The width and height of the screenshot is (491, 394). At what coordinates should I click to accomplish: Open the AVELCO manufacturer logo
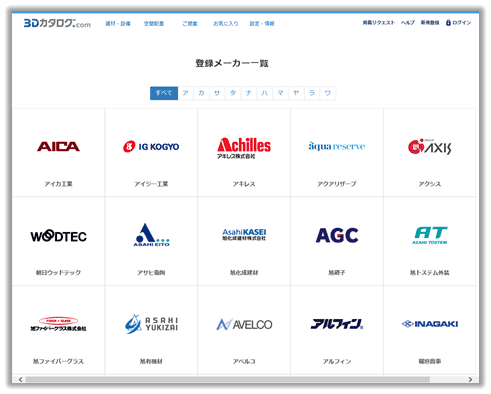[x=244, y=324]
